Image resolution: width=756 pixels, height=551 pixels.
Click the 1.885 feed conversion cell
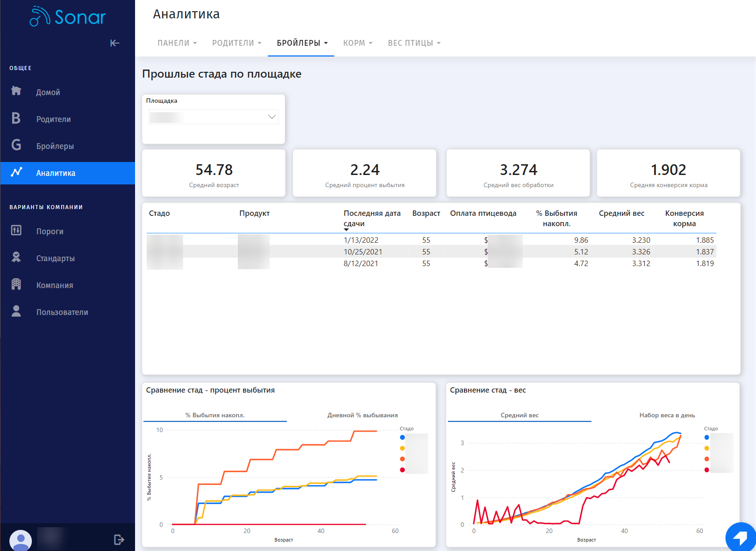(x=705, y=241)
